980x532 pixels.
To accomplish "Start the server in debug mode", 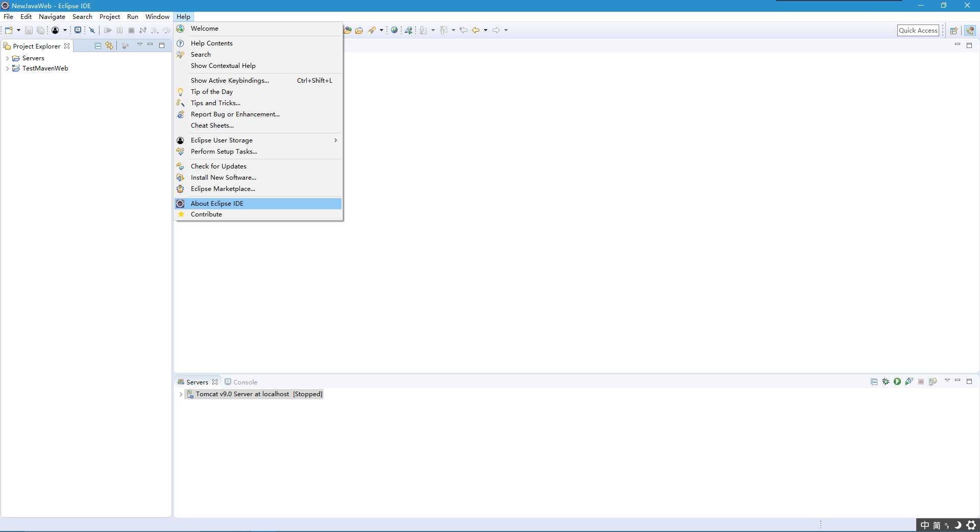I will [x=886, y=381].
